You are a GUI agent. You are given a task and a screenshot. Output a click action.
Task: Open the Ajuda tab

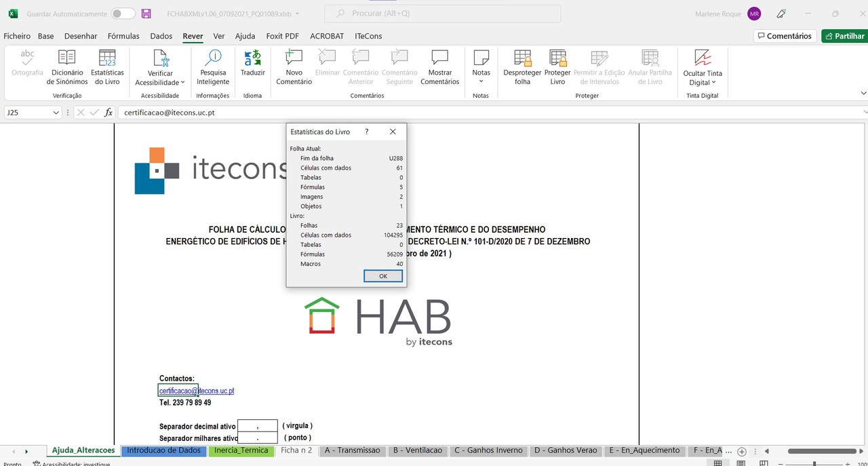coord(245,36)
